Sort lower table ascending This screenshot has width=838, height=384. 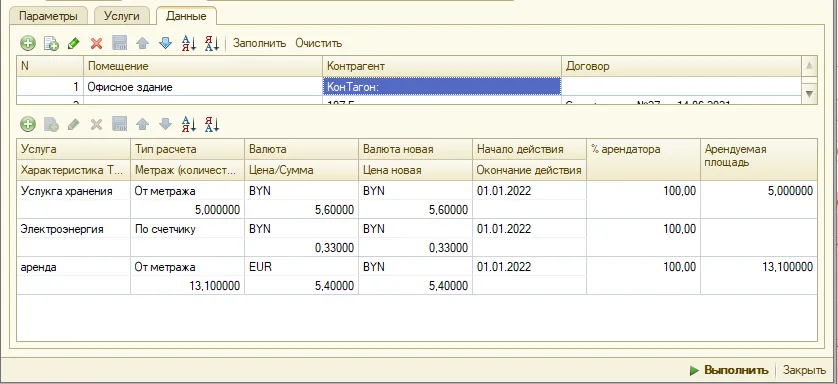pos(189,124)
